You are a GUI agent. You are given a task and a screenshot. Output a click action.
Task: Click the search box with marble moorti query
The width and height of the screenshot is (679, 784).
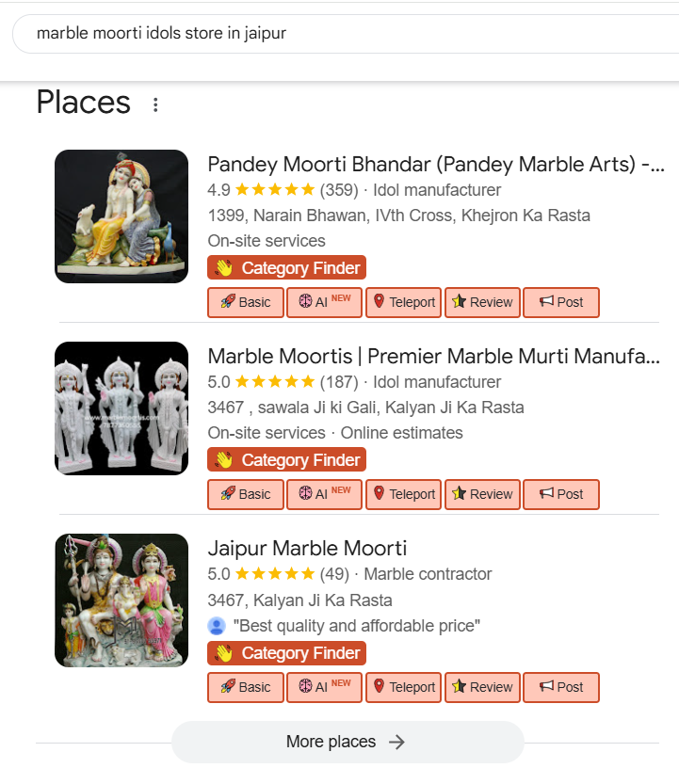click(339, 34)
